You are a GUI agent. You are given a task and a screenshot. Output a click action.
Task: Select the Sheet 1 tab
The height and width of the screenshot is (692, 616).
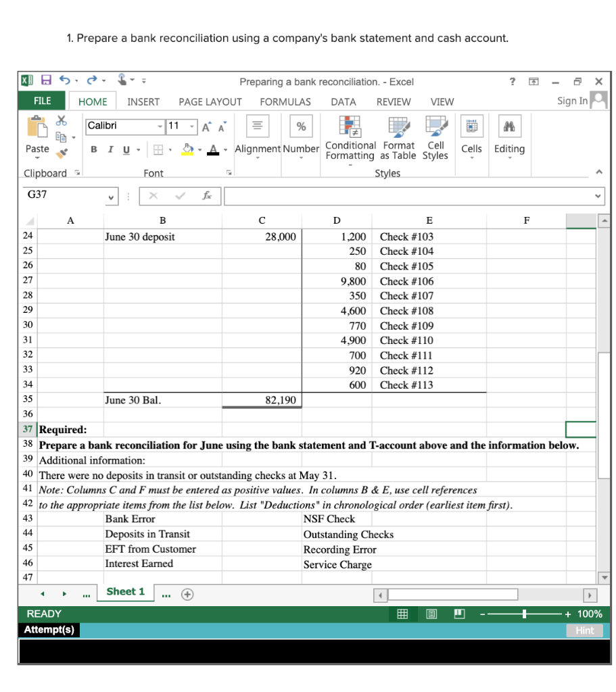click(x=125, y=591)
